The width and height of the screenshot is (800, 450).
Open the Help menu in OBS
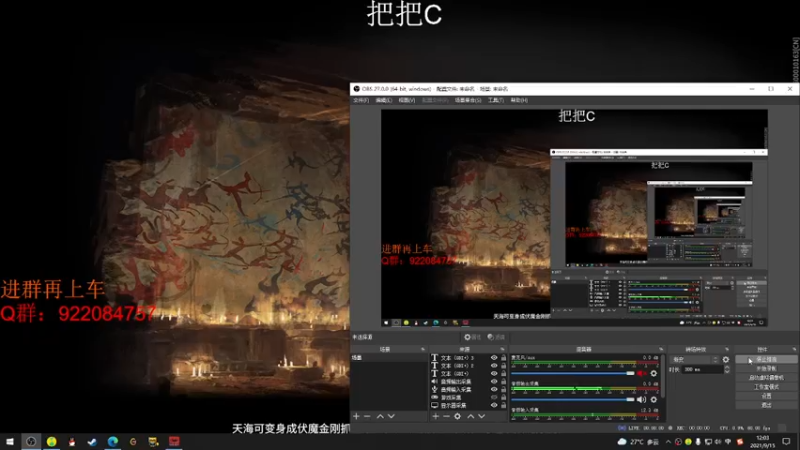point(519,101)
